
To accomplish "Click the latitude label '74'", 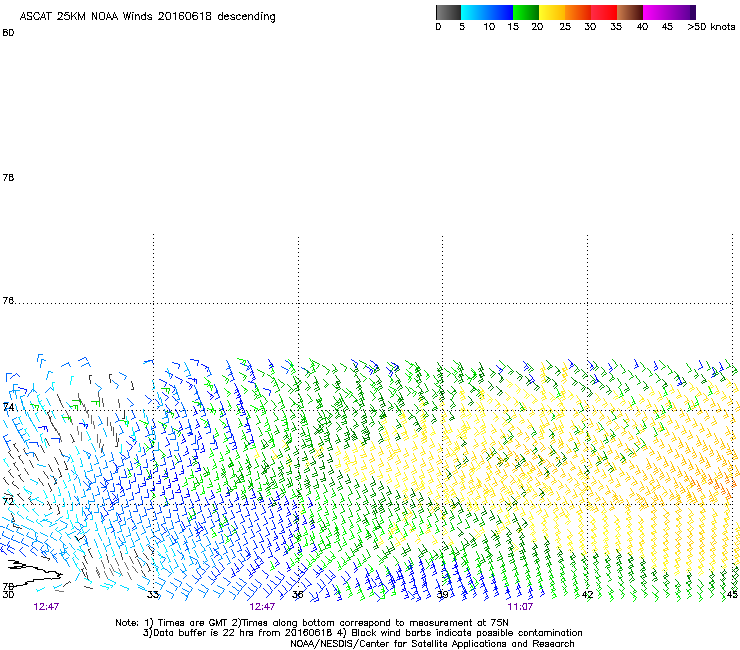I will coord(8,406).
